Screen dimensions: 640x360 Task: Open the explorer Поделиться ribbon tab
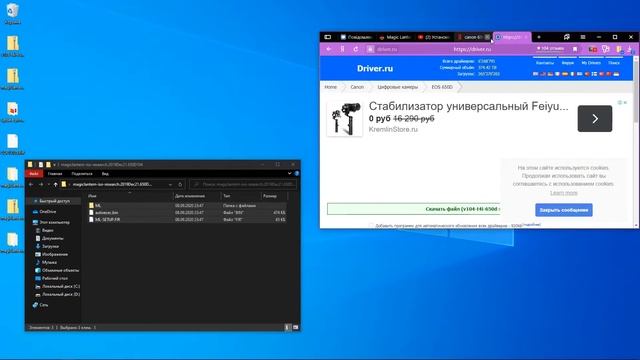82,174
